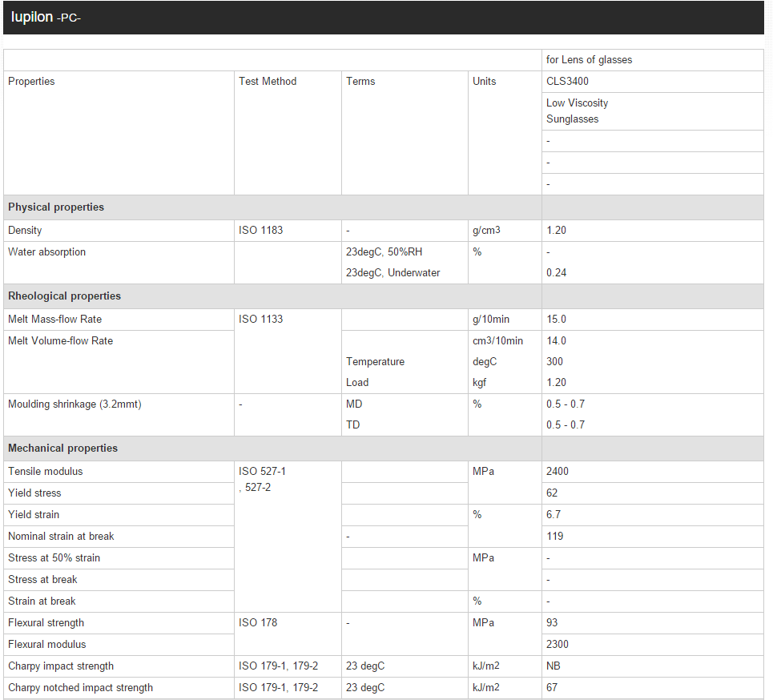The image size is (773, 700).
Task: Click the degC units text
Action: [x=485, y=361]
